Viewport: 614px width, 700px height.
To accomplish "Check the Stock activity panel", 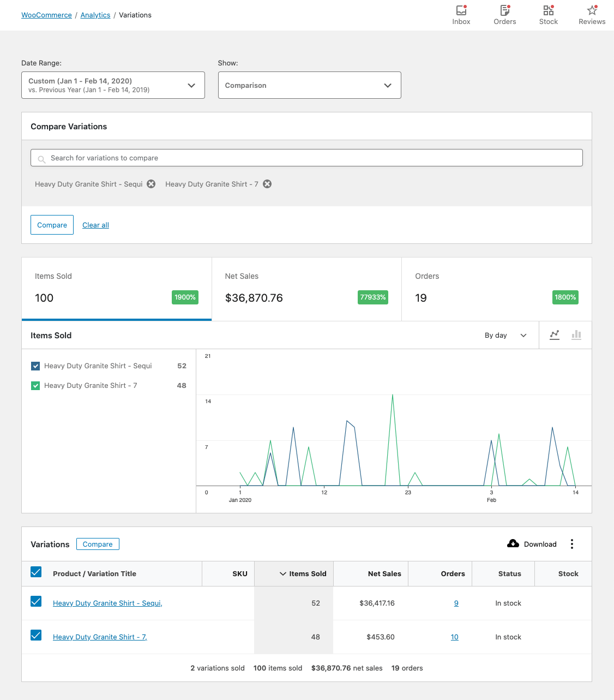I will 548,14.
